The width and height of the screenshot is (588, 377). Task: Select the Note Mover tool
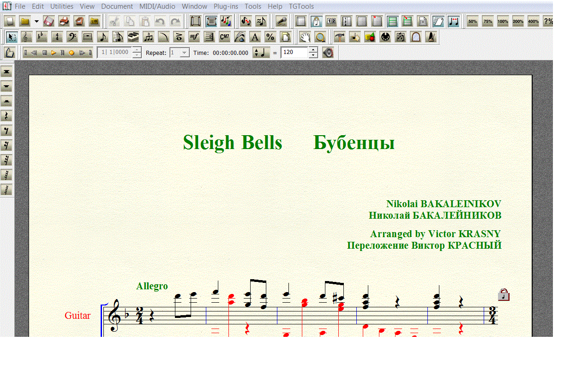[x=355, y=37]
